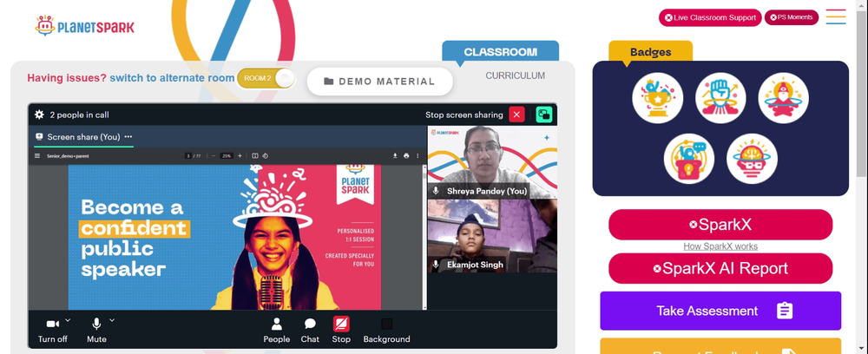Turn off the camera
Screen dimensions: 868x354
[53, 331]
